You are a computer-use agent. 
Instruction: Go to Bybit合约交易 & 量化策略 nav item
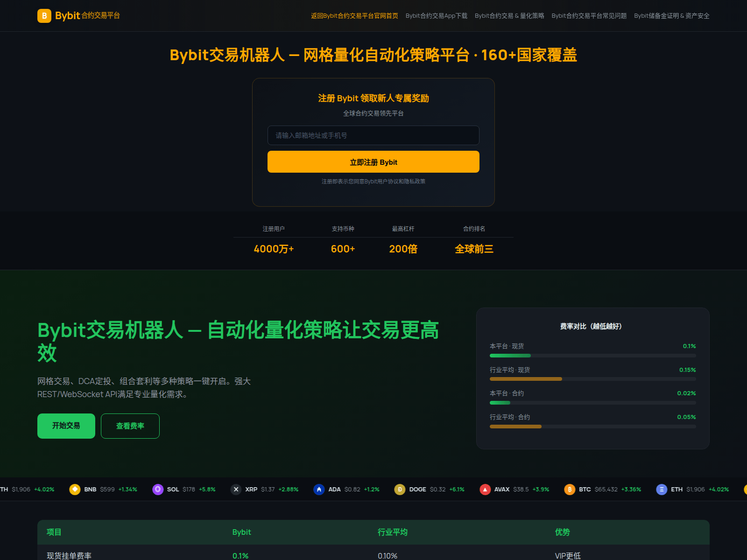pos(509,16)
